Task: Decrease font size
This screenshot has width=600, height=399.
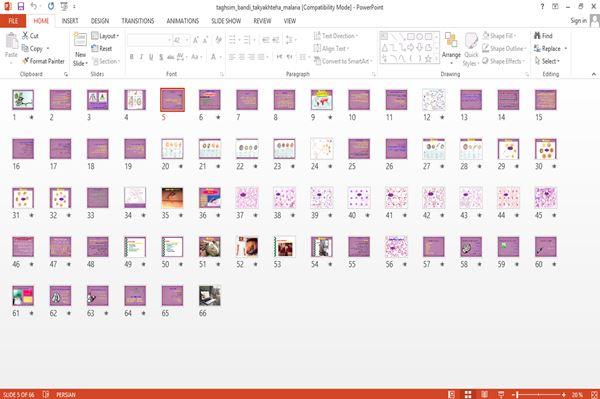Action: coord(205,40)
